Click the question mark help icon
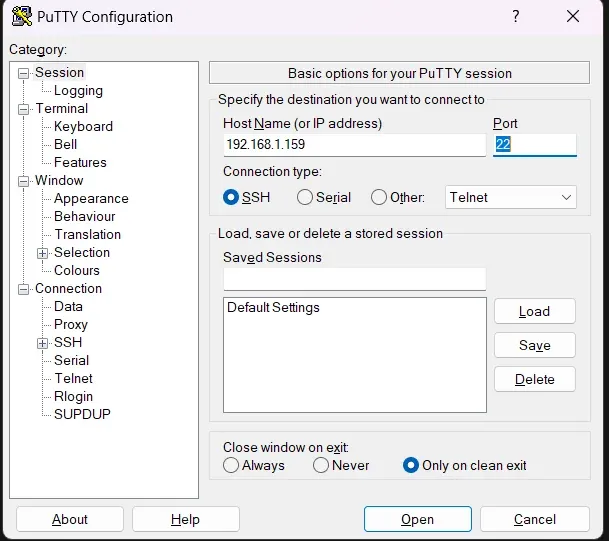This screenshot has width=609, height=541. click(x=515, y=16)
